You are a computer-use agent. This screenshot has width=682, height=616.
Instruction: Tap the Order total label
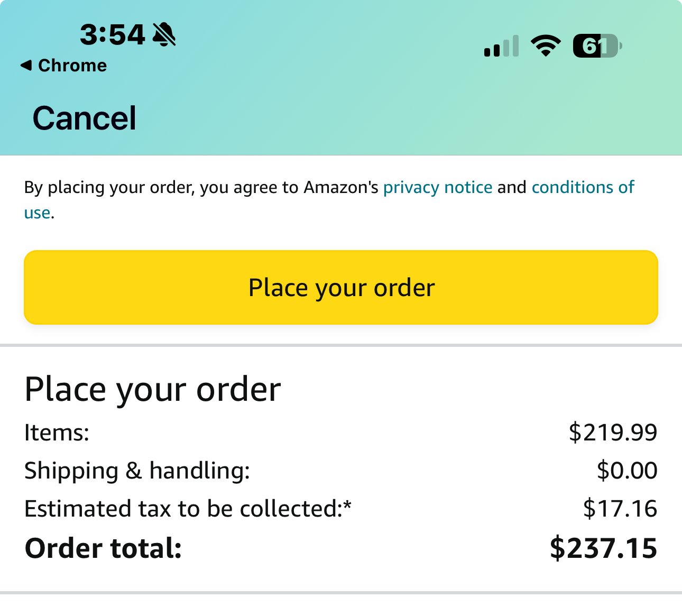[x=103, y=548]
